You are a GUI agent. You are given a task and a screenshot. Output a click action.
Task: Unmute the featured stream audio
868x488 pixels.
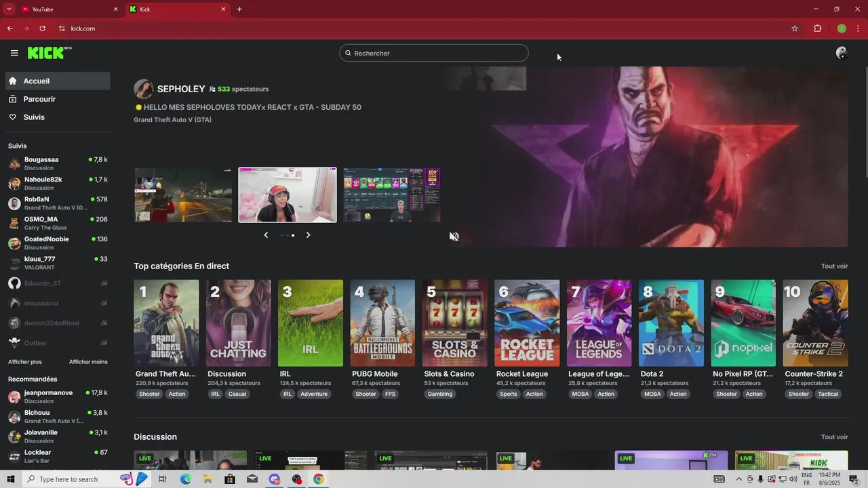454,237
